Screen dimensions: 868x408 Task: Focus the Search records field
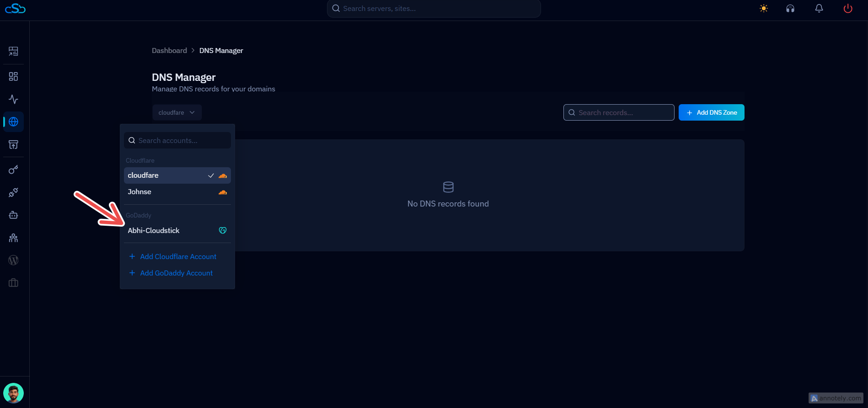click(619, 112)
